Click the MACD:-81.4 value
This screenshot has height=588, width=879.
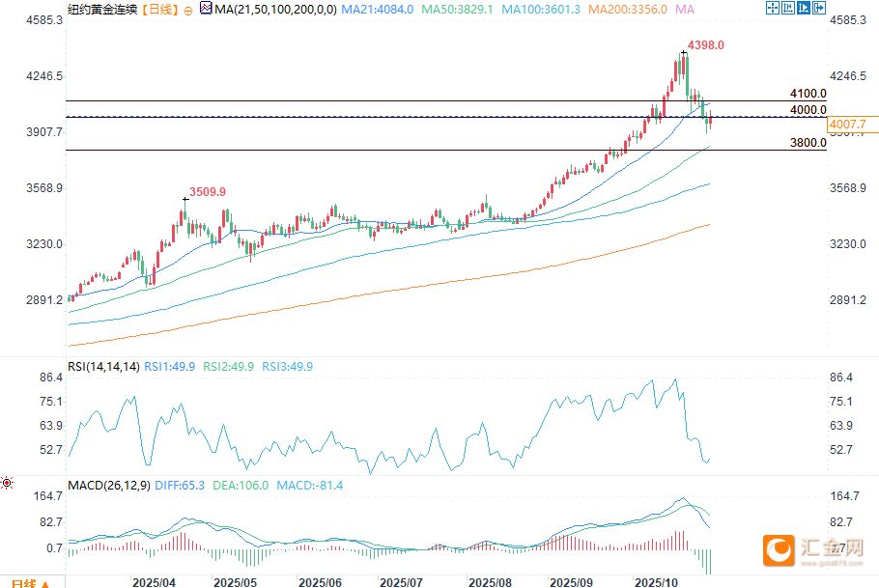coord(310,486)
